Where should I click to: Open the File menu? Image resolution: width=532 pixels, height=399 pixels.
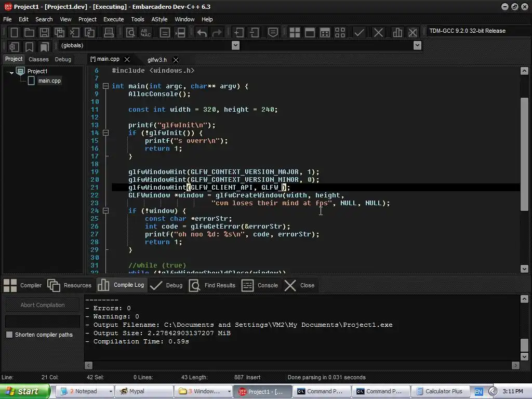(7, 19)
